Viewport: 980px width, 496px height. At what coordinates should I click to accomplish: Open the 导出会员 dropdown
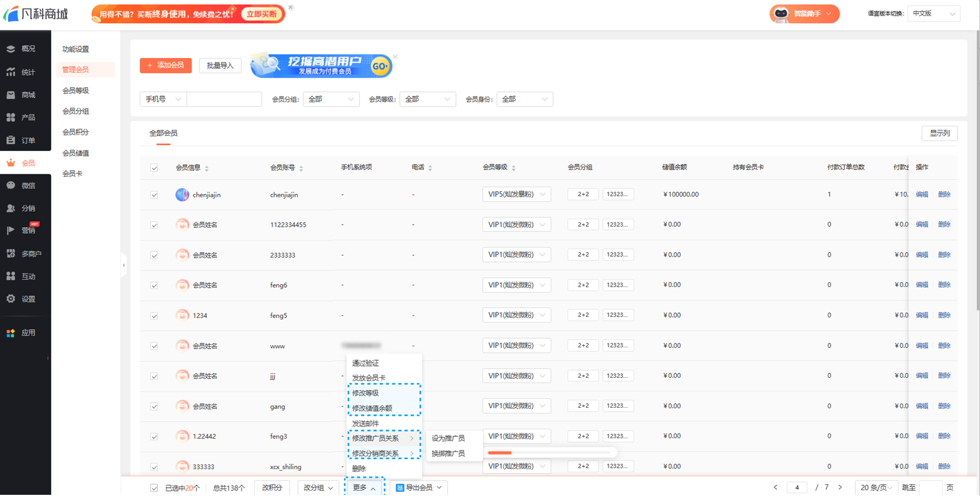419,487
